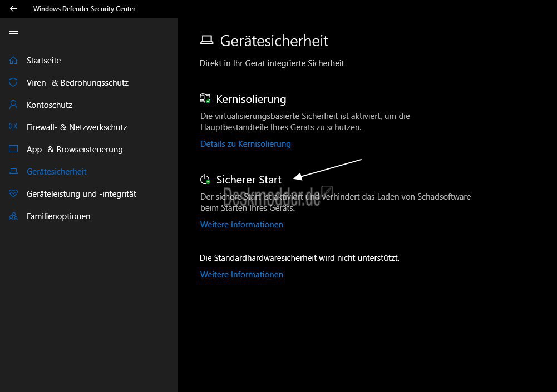Navigate to App- & Browsersteuerung

pyautogui.click(x=75, y=150)
